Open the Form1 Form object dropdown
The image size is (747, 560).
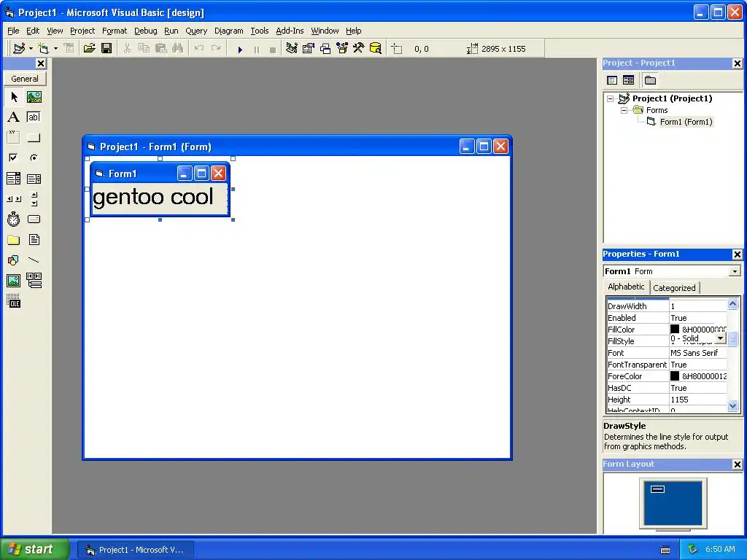[735, 271]
